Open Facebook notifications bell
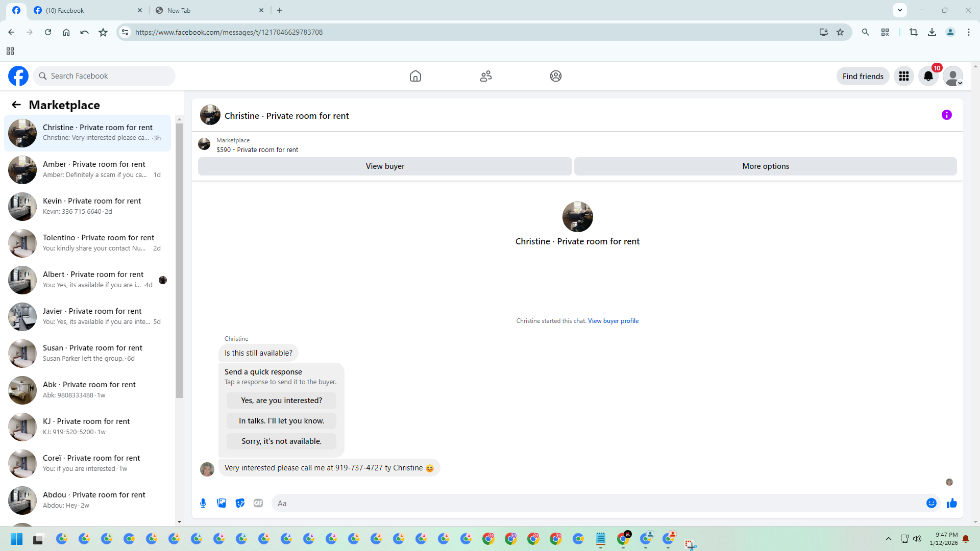The image size is (980, 551). 928,76
